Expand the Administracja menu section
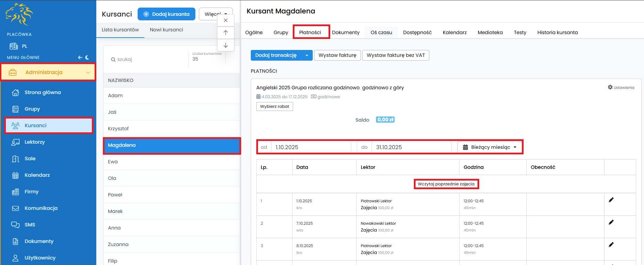 coord(48,72)
